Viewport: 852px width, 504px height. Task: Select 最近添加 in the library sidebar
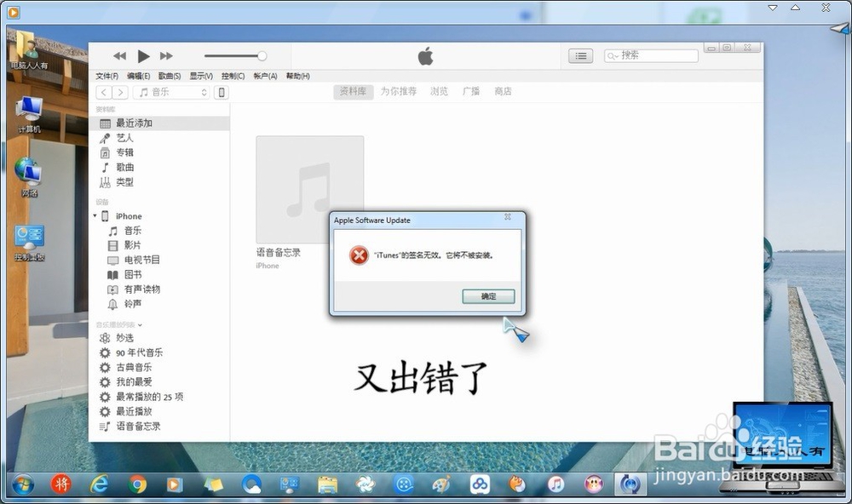point(159,123)
